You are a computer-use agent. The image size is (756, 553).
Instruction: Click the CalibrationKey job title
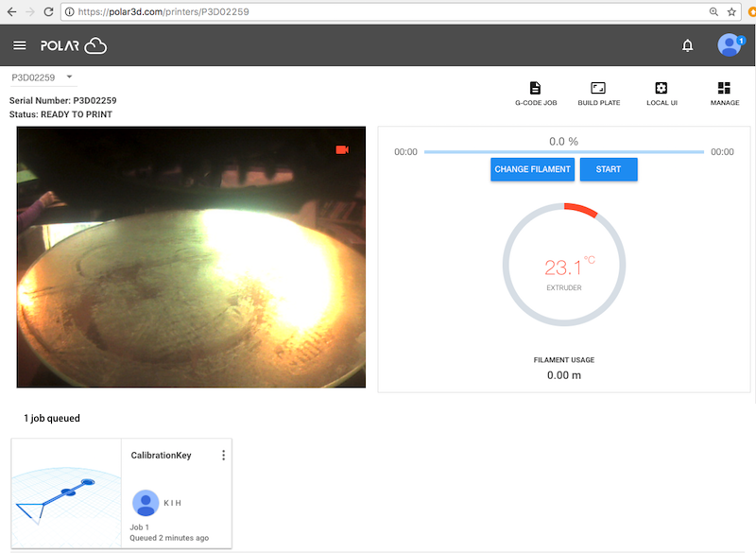coord(161,455)
